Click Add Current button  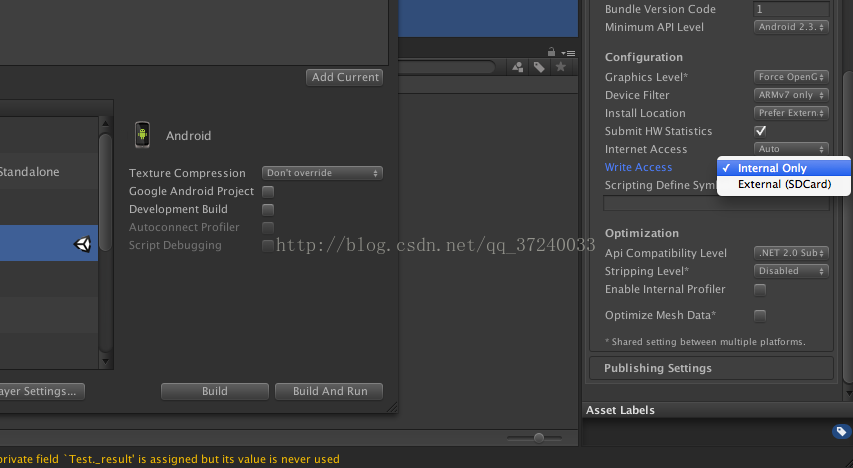point(344,77)
